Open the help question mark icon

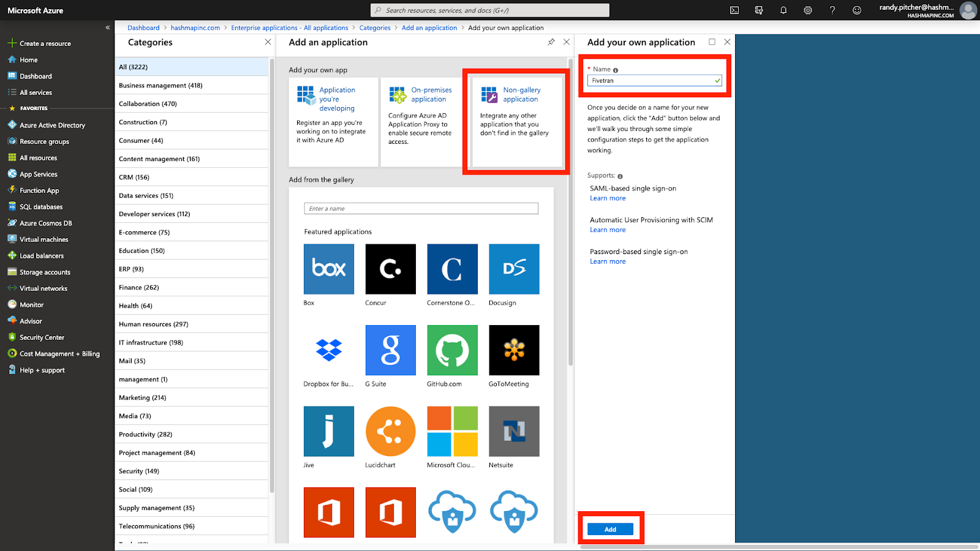pyautogui.click(x=832, y=10)
